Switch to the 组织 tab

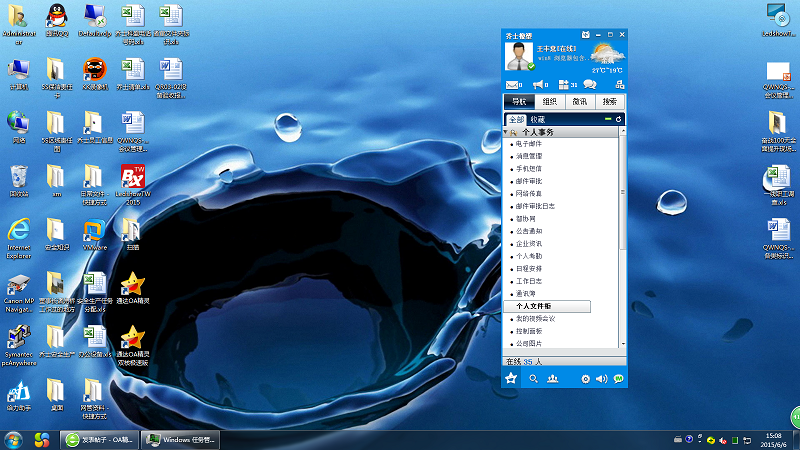549,102
